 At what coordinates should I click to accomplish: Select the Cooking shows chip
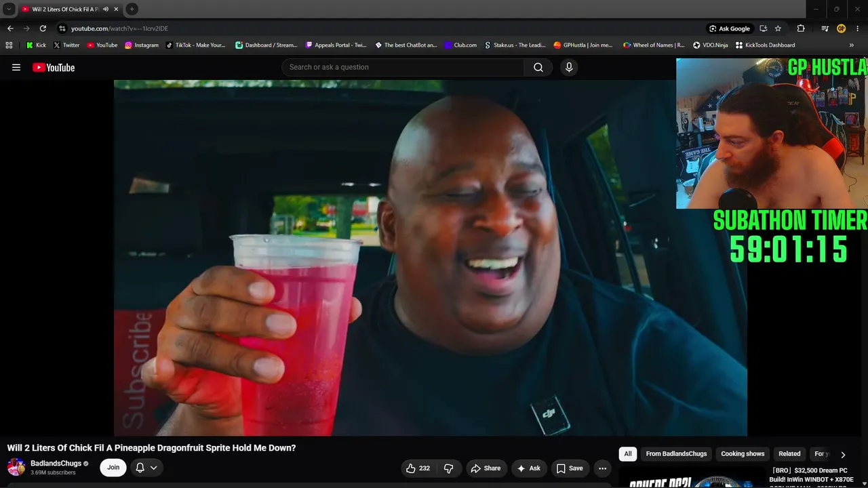click(x=743, y=454)
